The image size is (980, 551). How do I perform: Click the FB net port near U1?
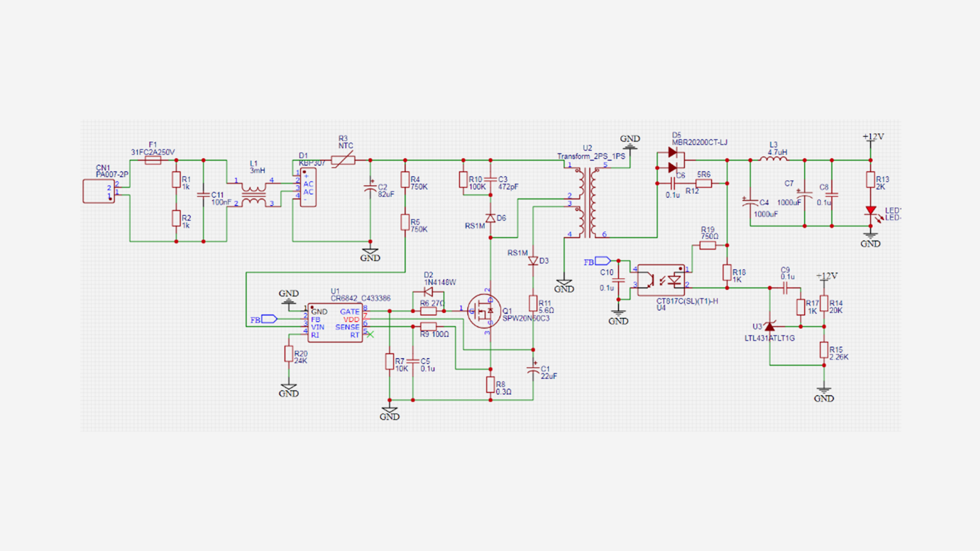click(269, 319)
